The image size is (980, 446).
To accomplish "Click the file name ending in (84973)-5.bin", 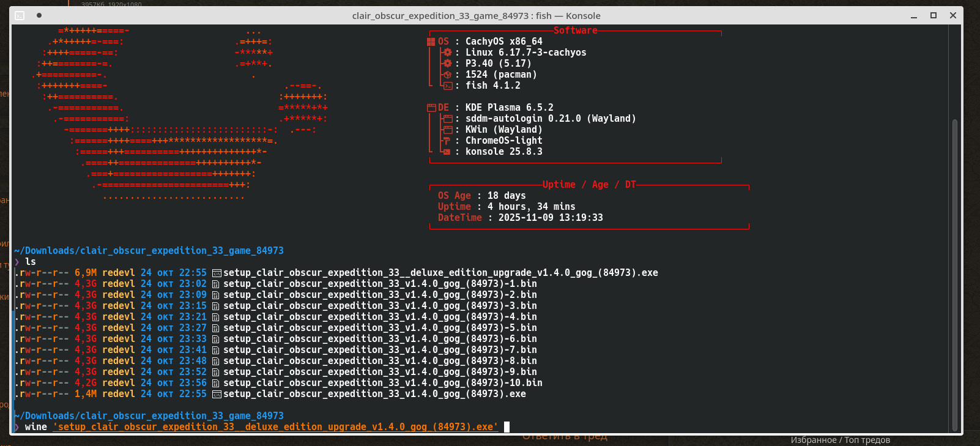I will pyautogui.click(x=380, y=328).
